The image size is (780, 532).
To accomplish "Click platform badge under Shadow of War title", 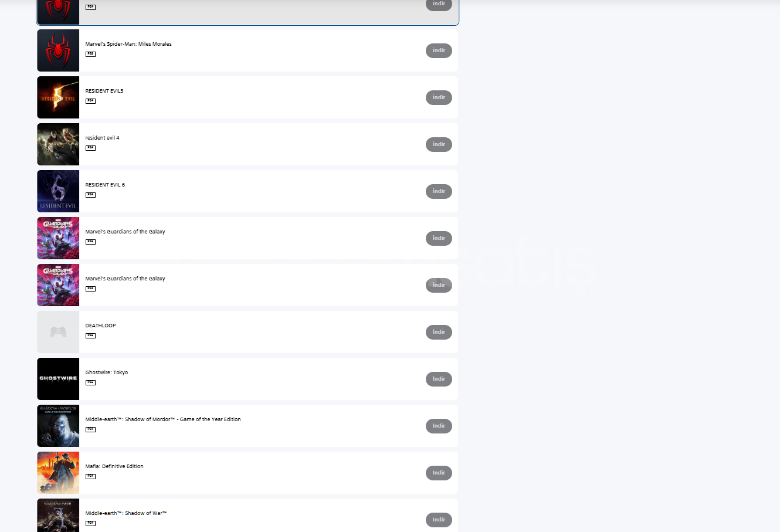I will (x=90, y=523).
